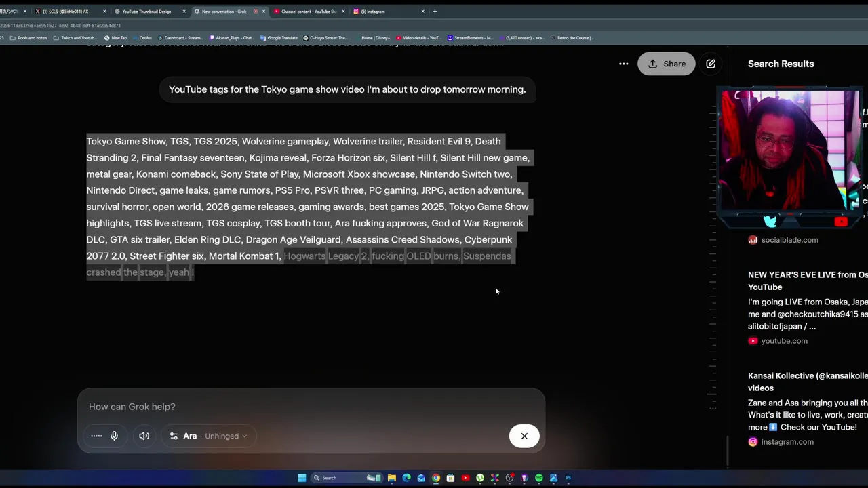Click the taskbar Search box
868x488 pixels.
[347, 478]
